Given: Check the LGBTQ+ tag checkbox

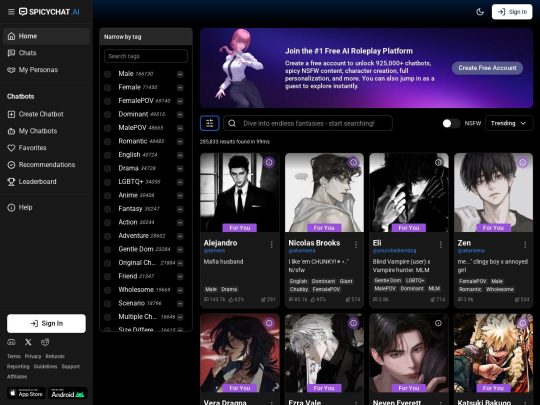Looking at the screenshot, I should click(x=107, y=182).
